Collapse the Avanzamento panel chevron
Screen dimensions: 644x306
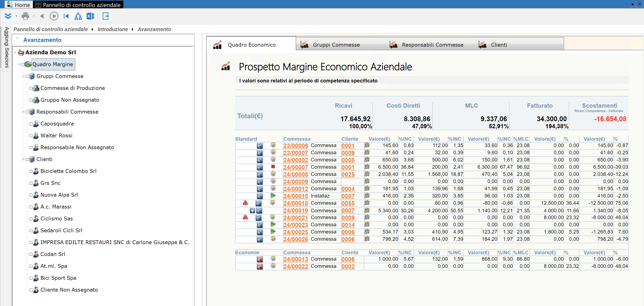17,38
